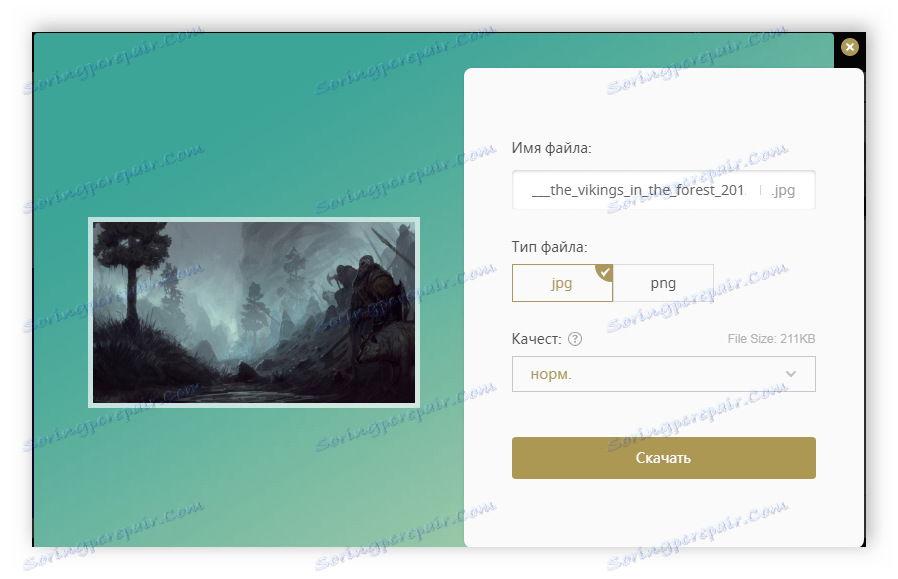Click the Скачать download button
898x579 pixels.
663,458
